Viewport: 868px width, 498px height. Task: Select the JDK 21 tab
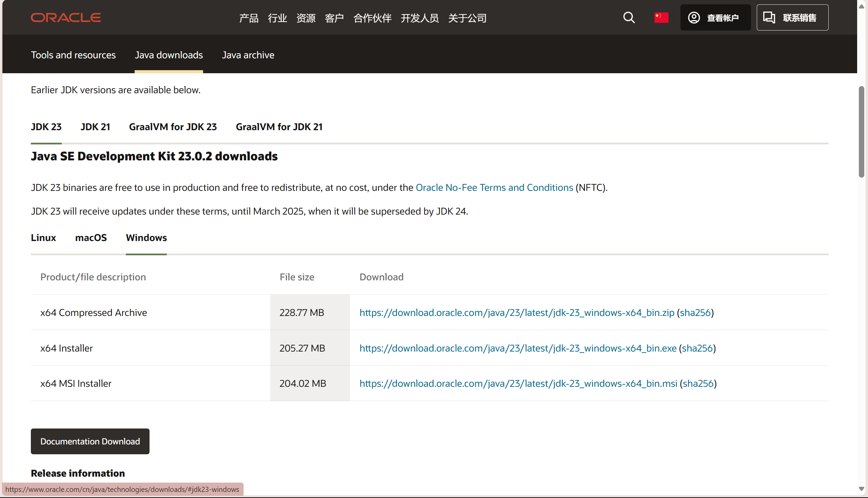click(95, 127)
